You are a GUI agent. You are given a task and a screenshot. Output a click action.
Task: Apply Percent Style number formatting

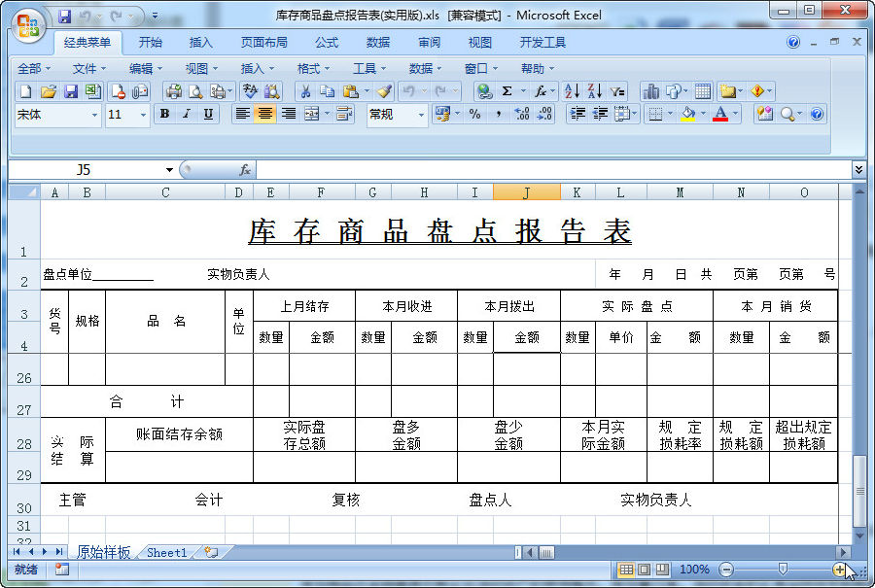475,114
